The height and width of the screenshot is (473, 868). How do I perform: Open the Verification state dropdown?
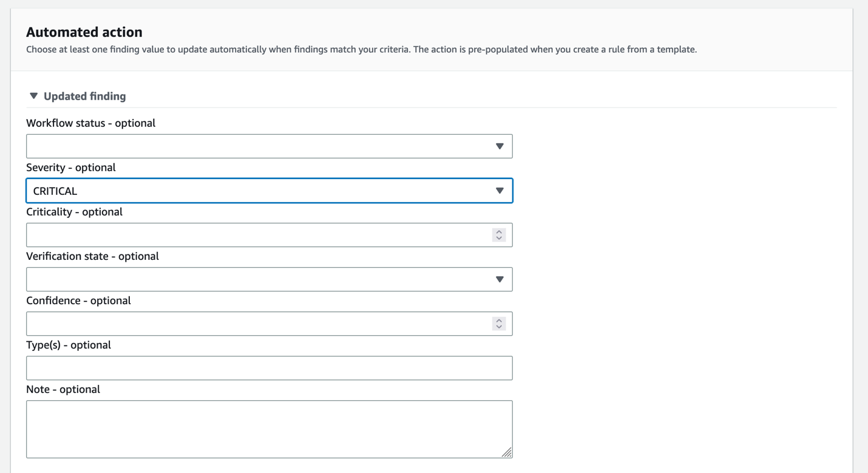click(x=269, y=279)
